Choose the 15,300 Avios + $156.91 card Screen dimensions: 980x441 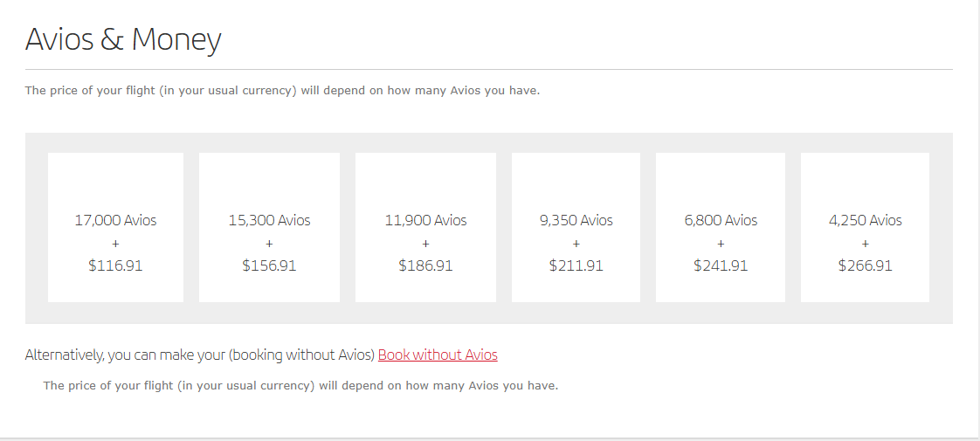click(269, 227)
